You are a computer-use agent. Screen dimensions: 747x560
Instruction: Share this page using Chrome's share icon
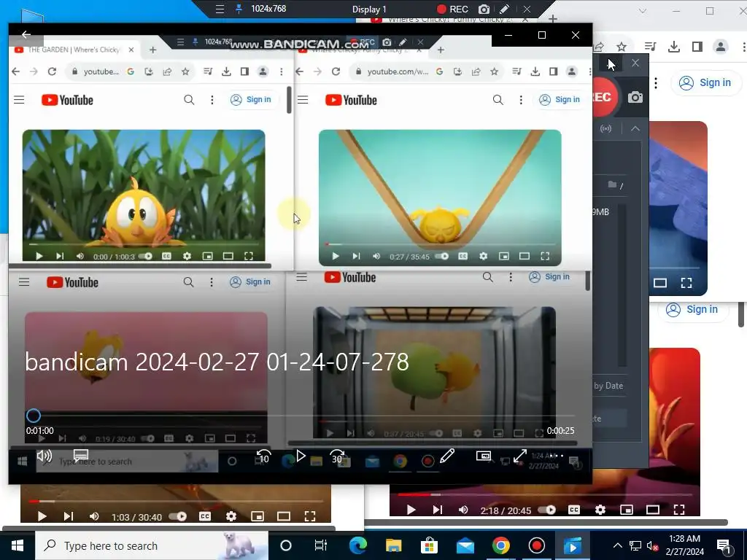(x=599, y=47)
